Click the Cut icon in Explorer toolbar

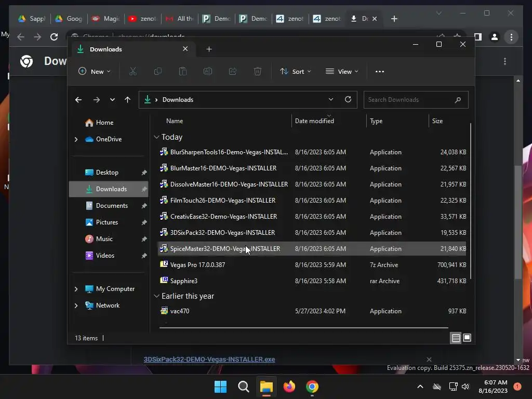tap(132, 71)
